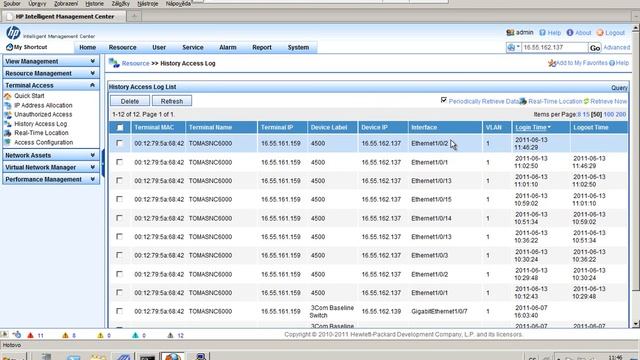Open Help via top-right help icon

coord(542,33)
